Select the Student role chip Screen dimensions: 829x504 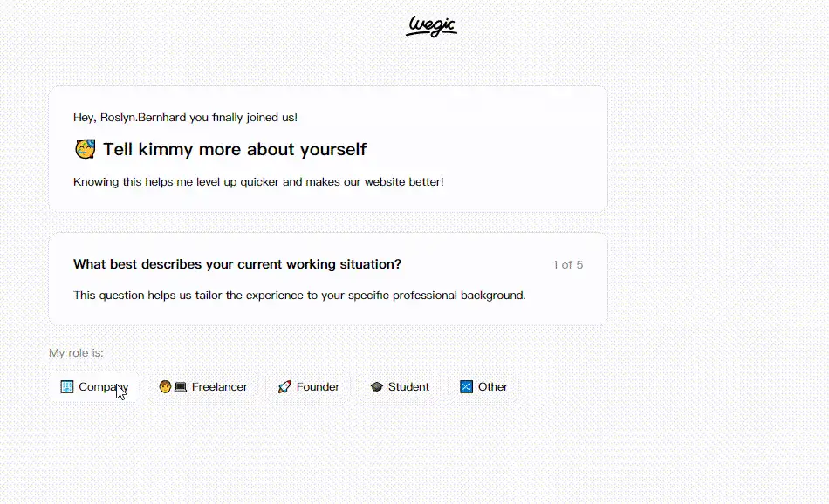click(400, 386)
